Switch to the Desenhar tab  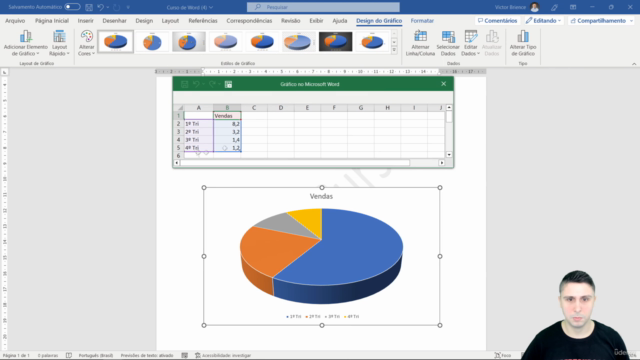click(x=114, y=21)
